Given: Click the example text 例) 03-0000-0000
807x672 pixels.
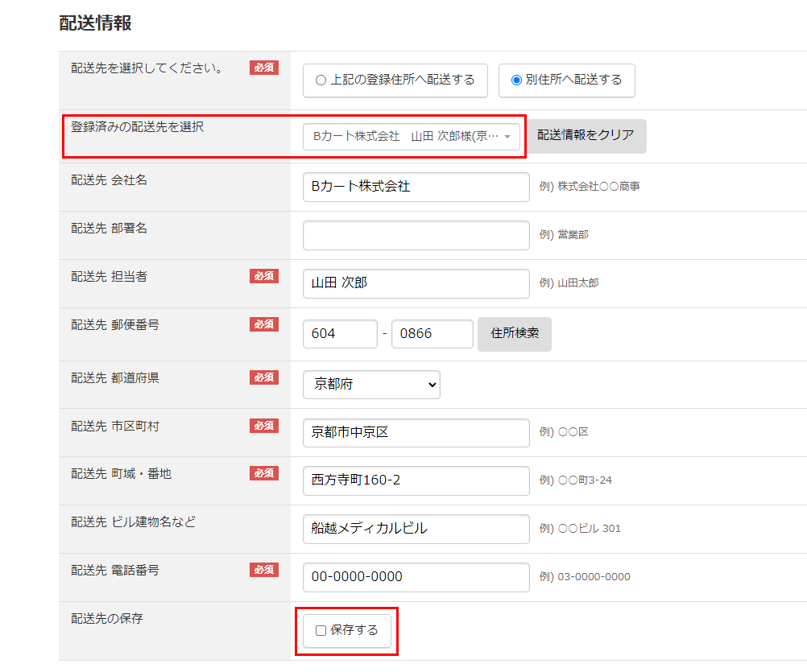Looking at the screenshot, I should [x=585, y=577].
